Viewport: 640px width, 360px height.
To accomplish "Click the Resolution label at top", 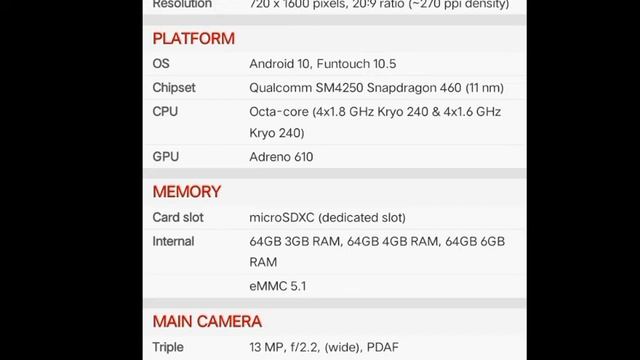I will 182,4.
